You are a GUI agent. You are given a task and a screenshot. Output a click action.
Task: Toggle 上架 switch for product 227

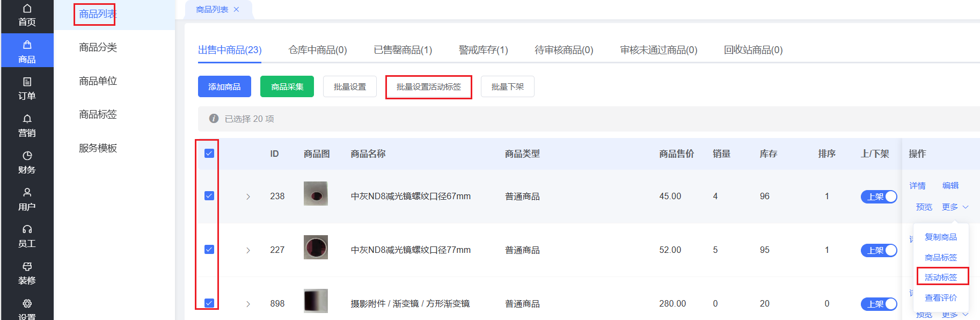(x=879, y=250)
